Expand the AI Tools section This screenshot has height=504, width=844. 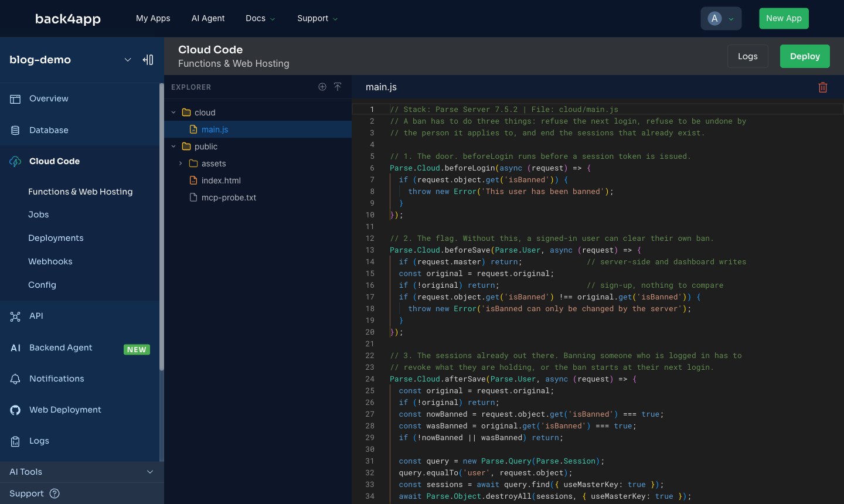[81, 472]
